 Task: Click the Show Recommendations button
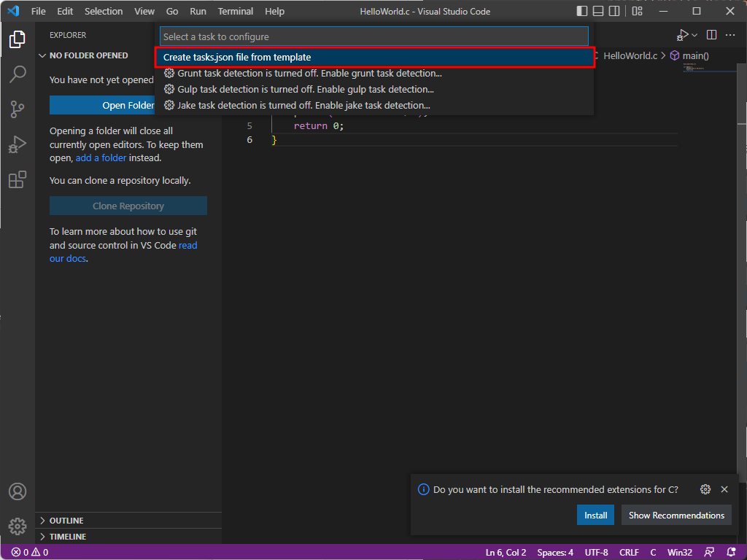tap(676, 516)
